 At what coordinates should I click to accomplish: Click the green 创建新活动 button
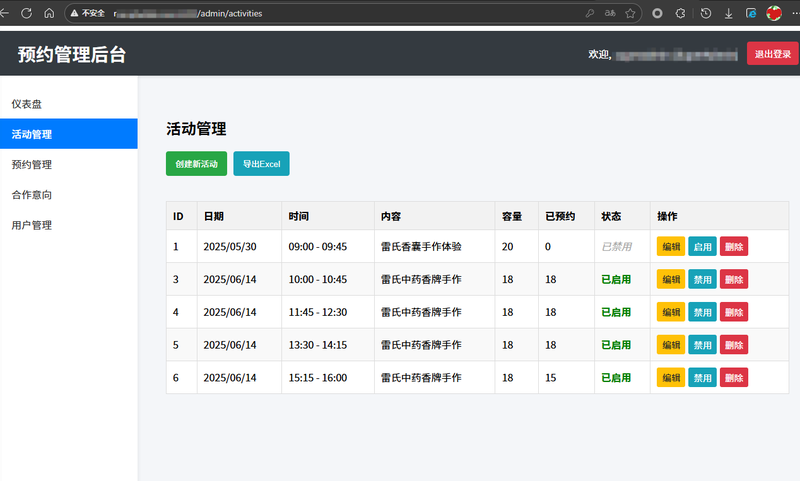(196, 163)
